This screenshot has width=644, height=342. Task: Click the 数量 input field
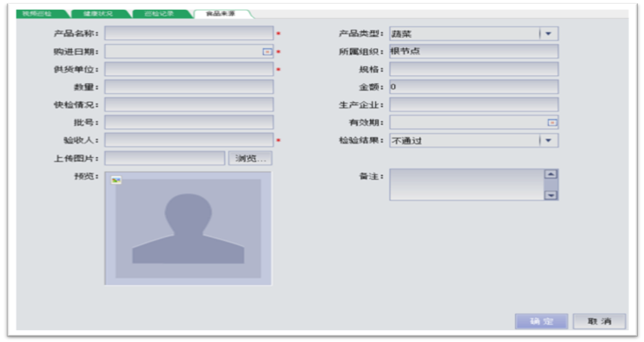click(189, 87)
